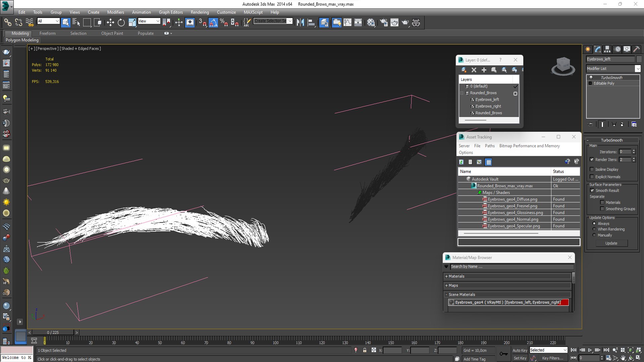
Task: Click the Mirror tool icon
Action: click(300, 22)
